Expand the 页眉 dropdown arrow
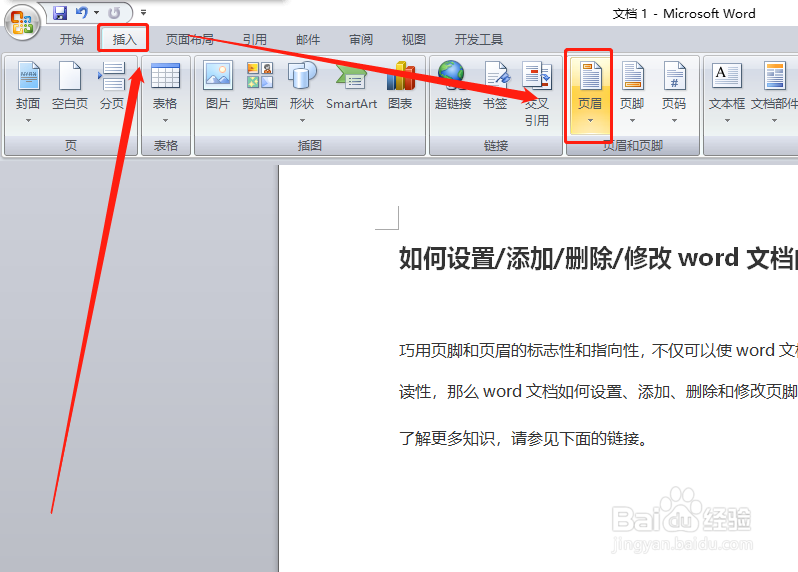 point(590,121)
